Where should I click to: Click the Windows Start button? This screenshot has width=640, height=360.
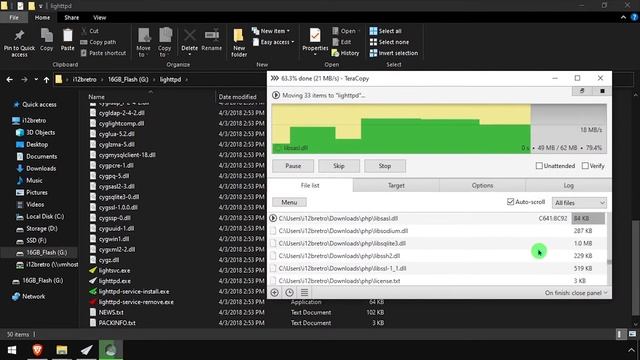pyautogui.click(x=12, y=350)
